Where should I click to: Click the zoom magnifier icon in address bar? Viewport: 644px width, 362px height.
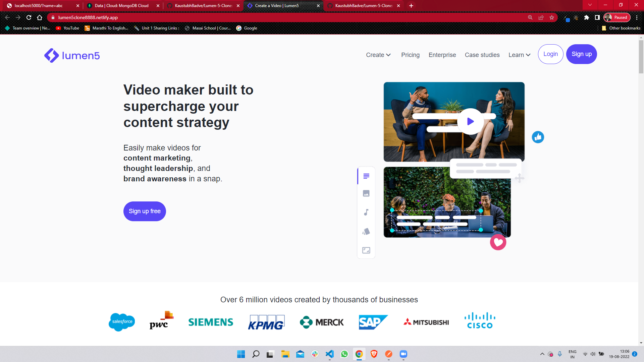530,17
